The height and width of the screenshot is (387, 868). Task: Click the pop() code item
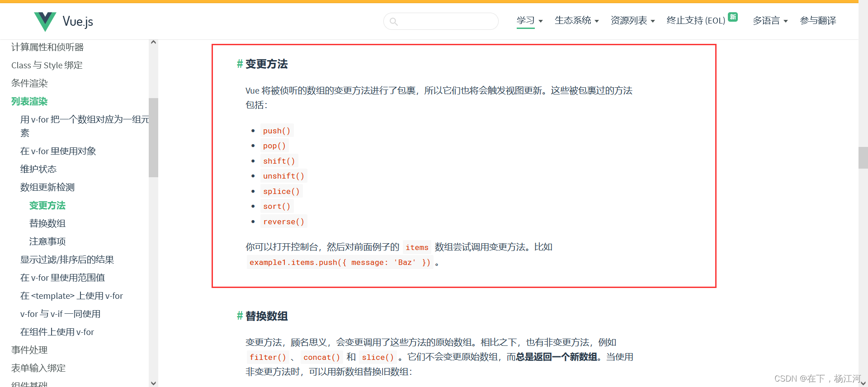[274, 146]
